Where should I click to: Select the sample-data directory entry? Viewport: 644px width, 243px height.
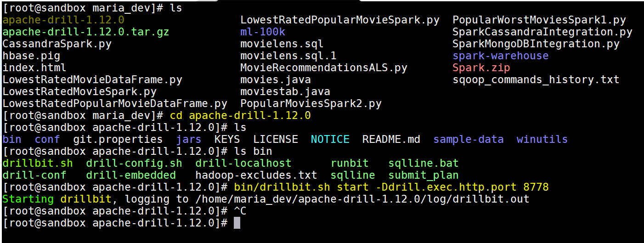(x=469, y=140)
